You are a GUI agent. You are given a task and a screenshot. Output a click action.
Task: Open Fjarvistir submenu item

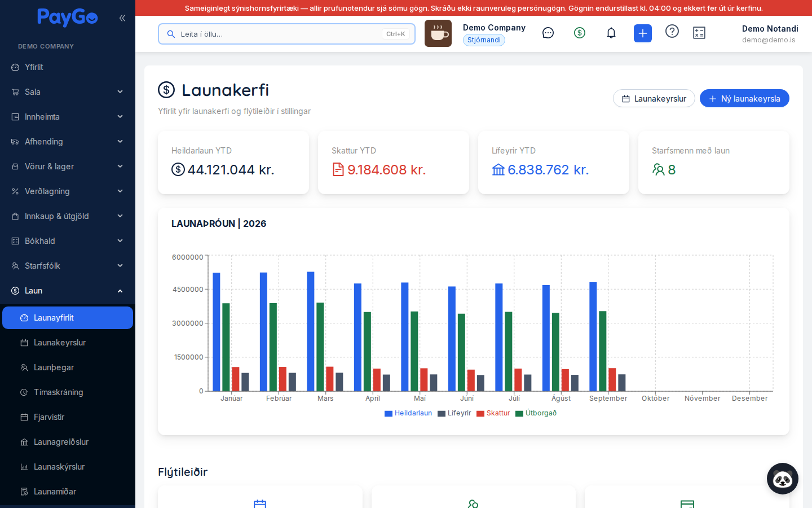coord(68,417)
